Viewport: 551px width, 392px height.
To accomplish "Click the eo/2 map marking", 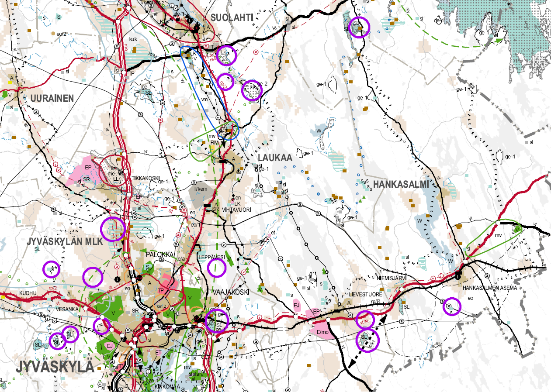I will (62, 33).
